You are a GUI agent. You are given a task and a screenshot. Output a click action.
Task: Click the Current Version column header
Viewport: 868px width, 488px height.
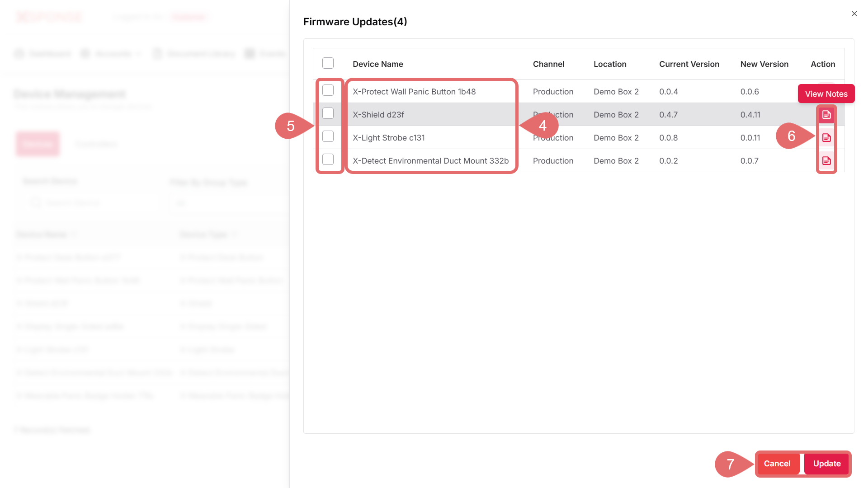coord(689,64)
